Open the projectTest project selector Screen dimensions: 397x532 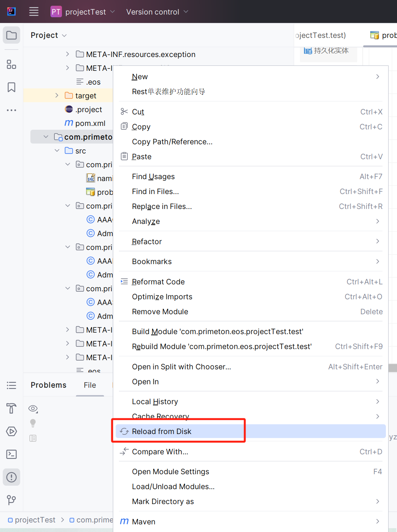click(85, 12)
